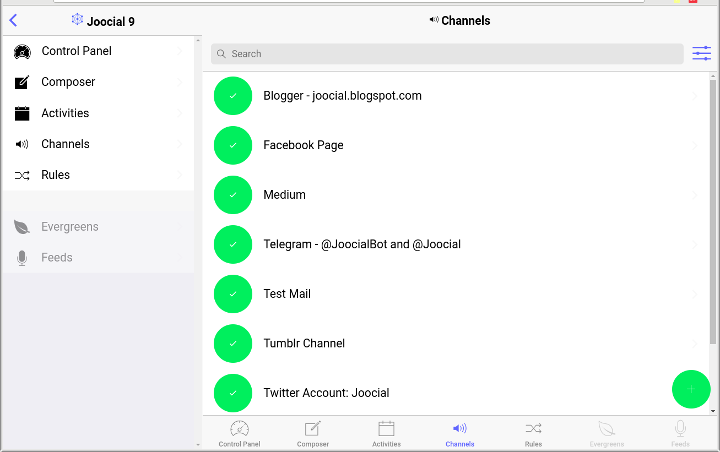720x452 pixels.
Task: Expand chevron on Test Mail row
Action: (x=695, y=294)
